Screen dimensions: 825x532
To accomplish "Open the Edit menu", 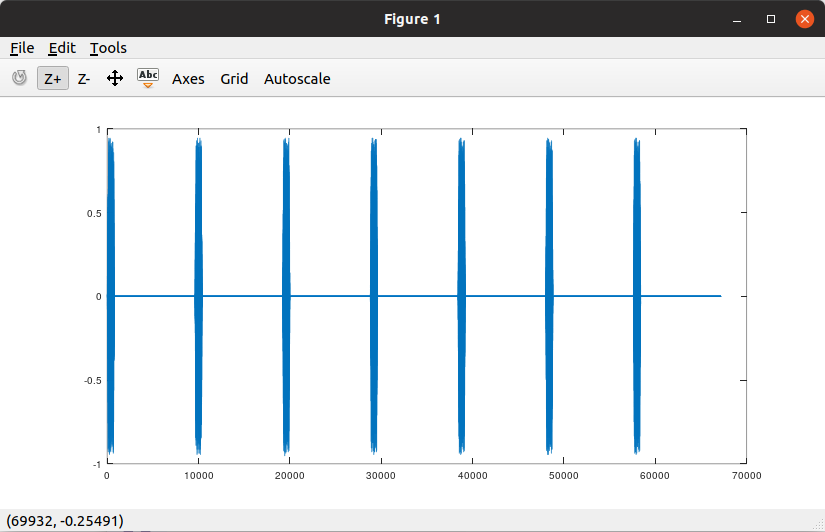I will [x=62, y=48].
